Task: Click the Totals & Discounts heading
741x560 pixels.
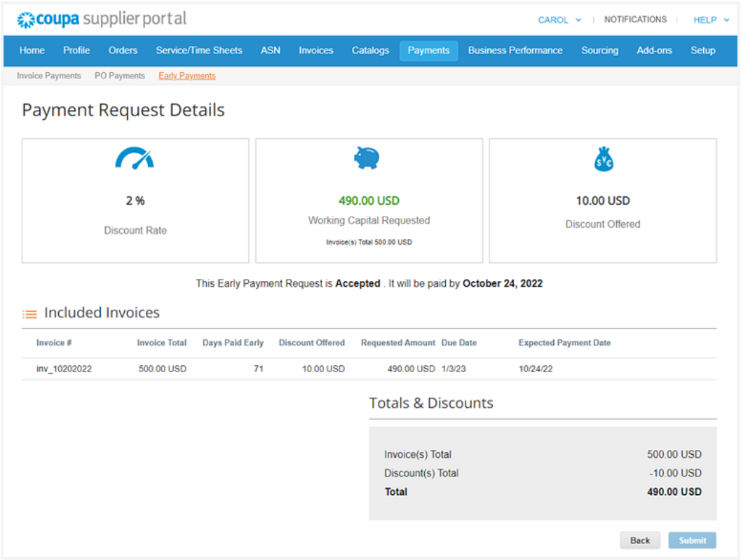Action: [x=431, y=403]
